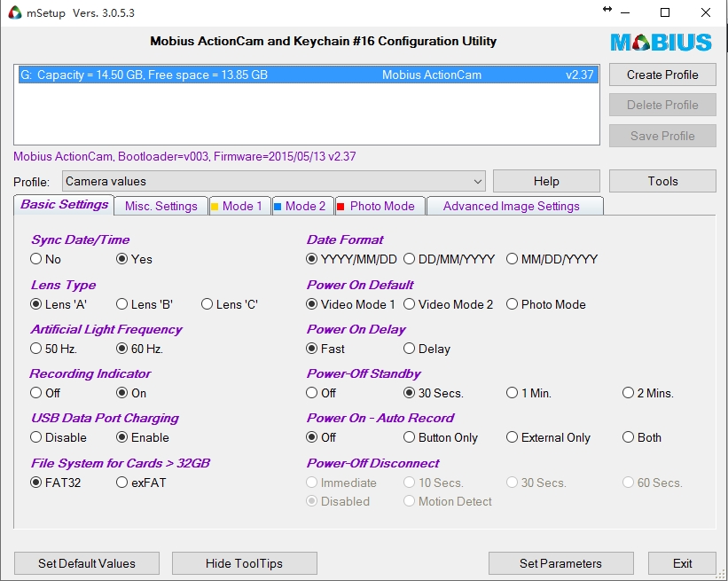The width and height of the screenshot is (728, 581).
Task: Click the red square icon on Photo Mode tab
Action: pos(341,207)
